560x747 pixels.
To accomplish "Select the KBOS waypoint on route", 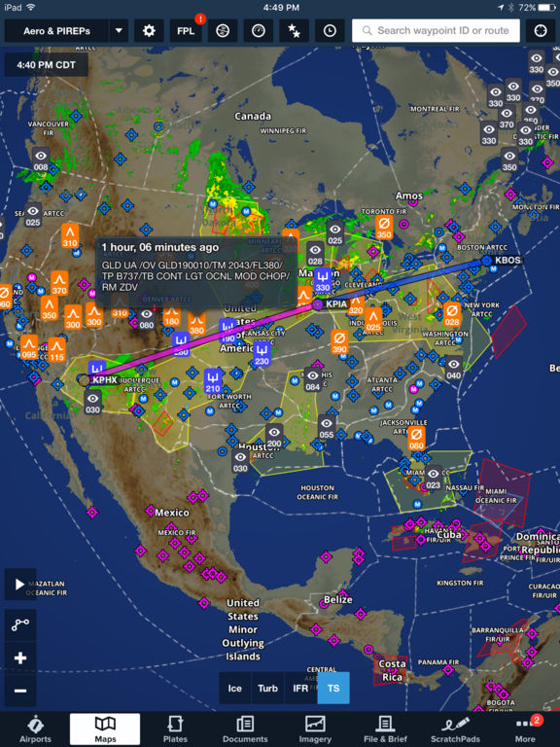I will click(486, 261).
